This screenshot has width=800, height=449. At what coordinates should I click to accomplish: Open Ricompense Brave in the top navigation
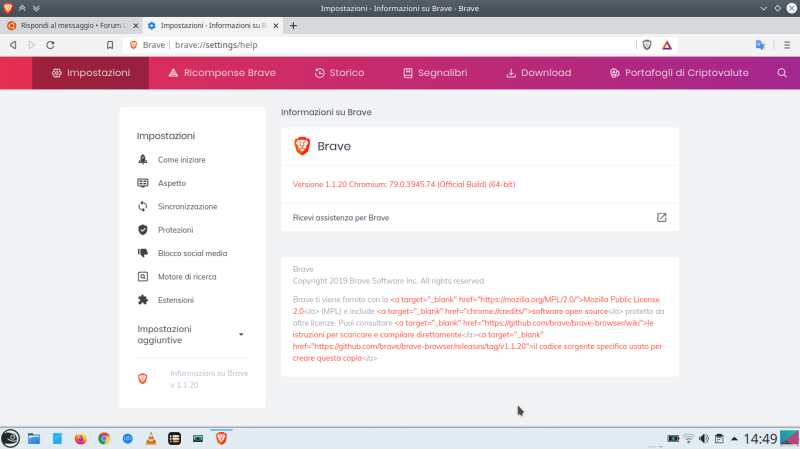point(221,73)
